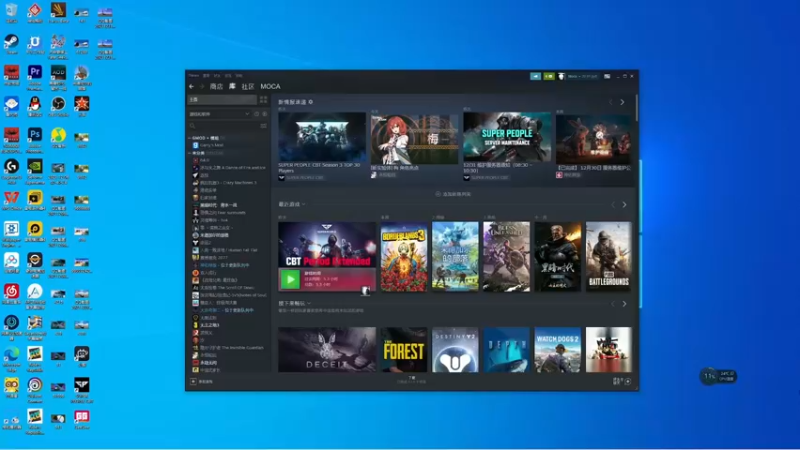Open the Deceit game cover

coord(327,349)
